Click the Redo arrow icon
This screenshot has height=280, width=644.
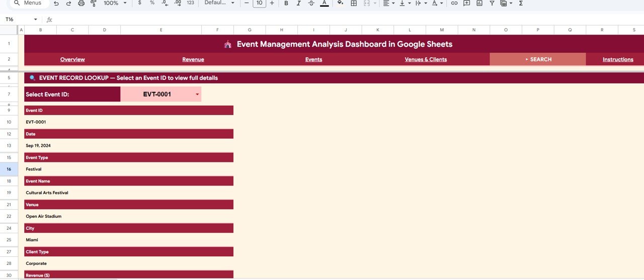pos(68,3)
